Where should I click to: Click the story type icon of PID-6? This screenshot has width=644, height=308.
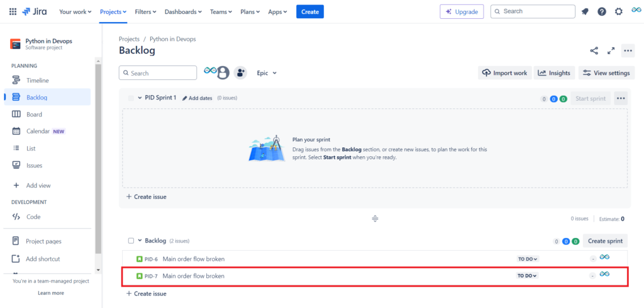(139, 259)
